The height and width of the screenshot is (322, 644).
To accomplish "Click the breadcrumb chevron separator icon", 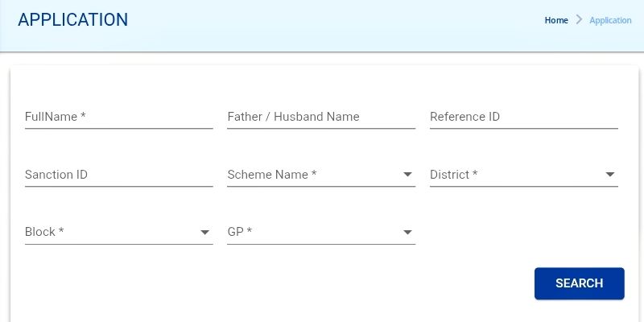I will point(579,20).
